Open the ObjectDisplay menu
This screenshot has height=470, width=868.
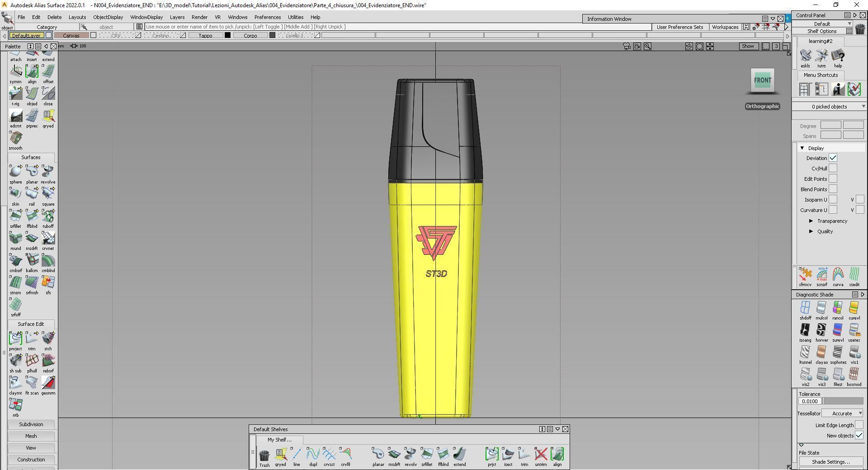pyautogui.click(x=108, y=17)
